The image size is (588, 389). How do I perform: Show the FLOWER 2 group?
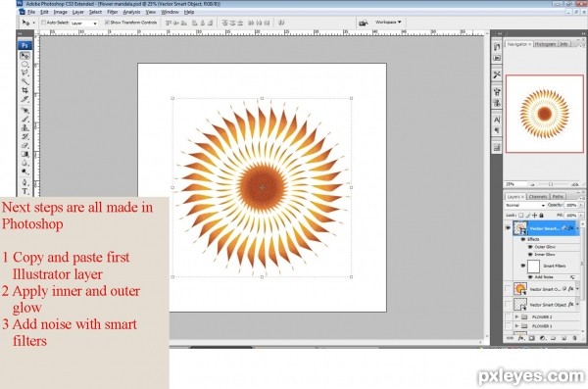[508, 316]
